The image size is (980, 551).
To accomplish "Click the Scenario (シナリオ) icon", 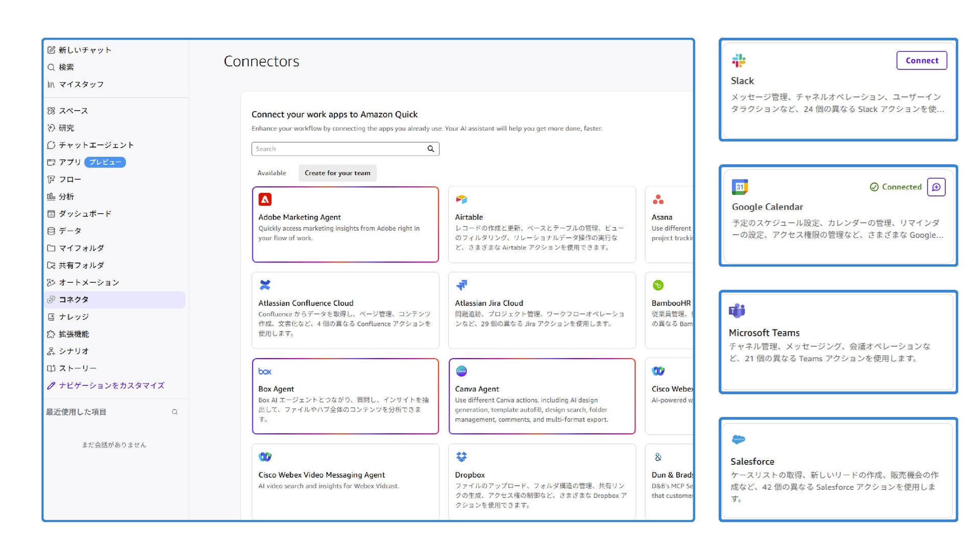I will [x=51, y=352].
